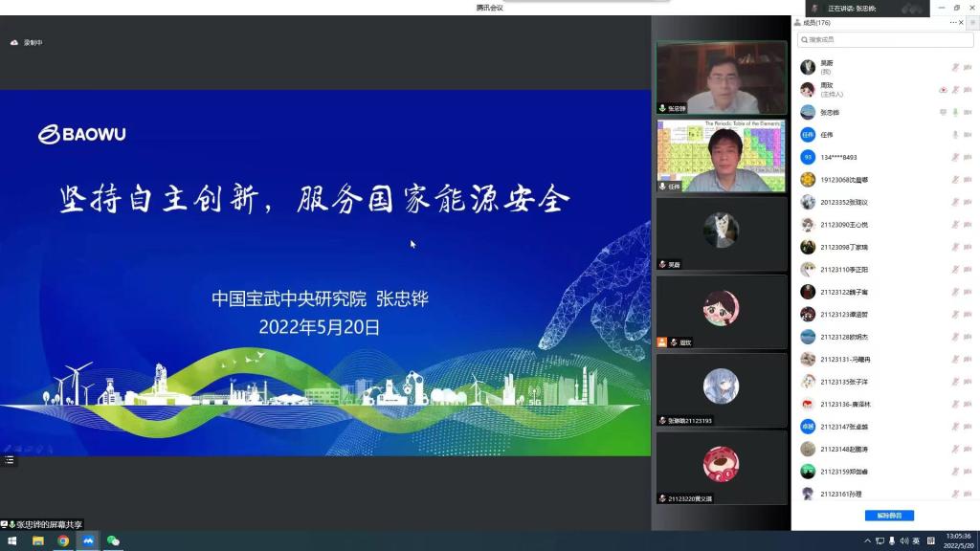
Task: Open File Explorer from the taskbar
Action: (x=38, y=540)
